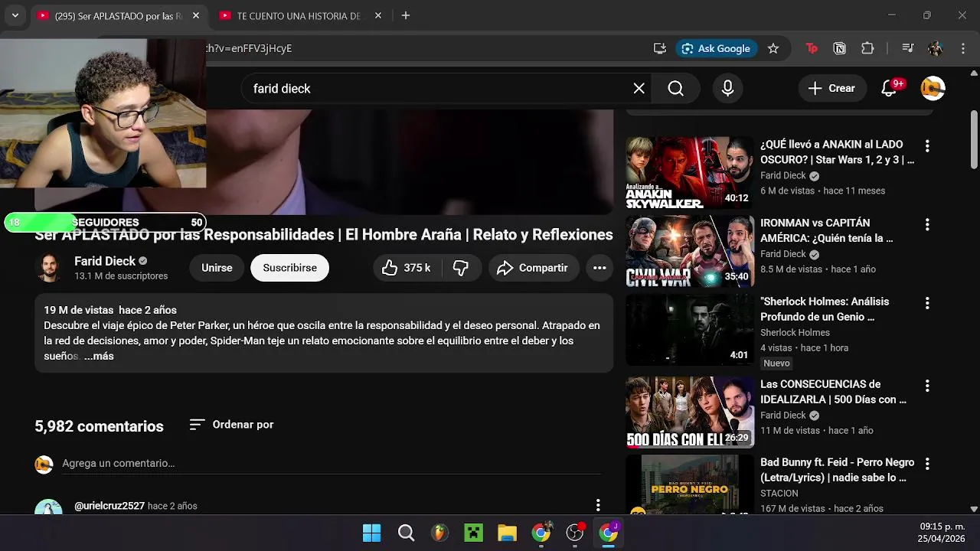Click the Crear button
The image size is (980, 551).
coord(832,89)
